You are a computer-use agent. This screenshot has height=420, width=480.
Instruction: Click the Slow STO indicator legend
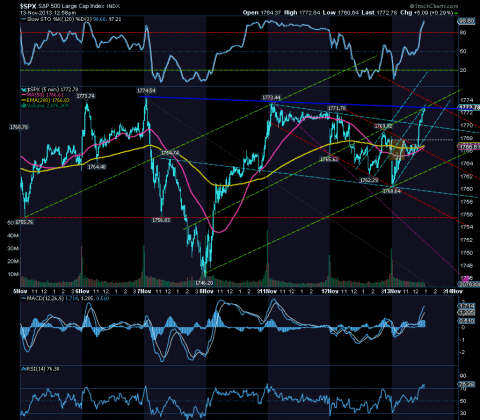pos(71,19)
